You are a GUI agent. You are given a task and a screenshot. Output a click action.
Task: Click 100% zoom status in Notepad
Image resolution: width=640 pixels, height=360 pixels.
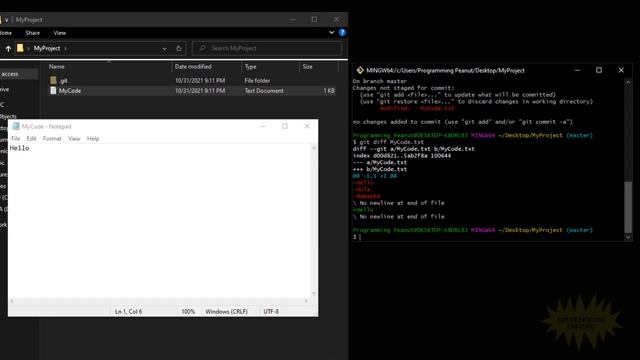[x=188, y=311]
